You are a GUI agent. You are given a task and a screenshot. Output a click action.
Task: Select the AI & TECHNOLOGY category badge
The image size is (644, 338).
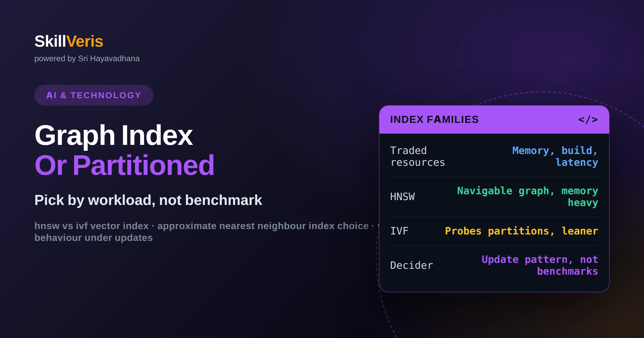[x=94, y=95]
